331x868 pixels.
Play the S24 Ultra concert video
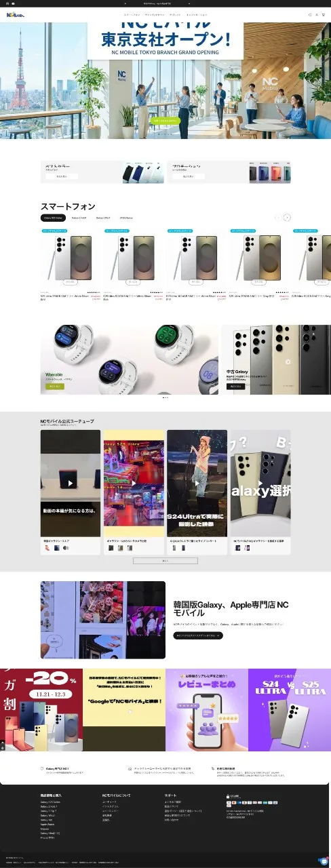point(197,484)
